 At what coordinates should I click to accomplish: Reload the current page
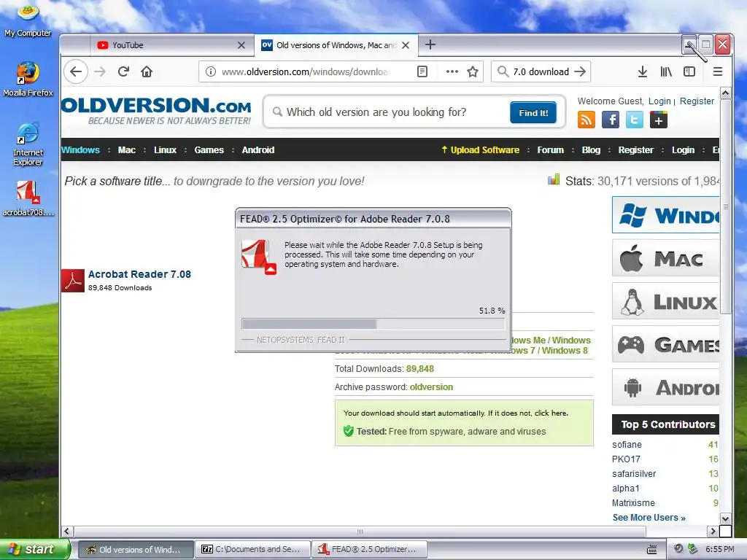124,71
